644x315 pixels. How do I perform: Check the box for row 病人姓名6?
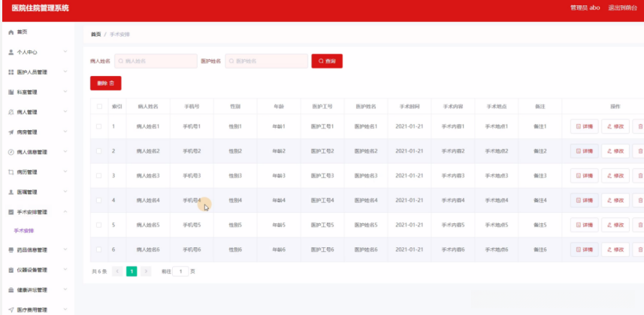99,250
